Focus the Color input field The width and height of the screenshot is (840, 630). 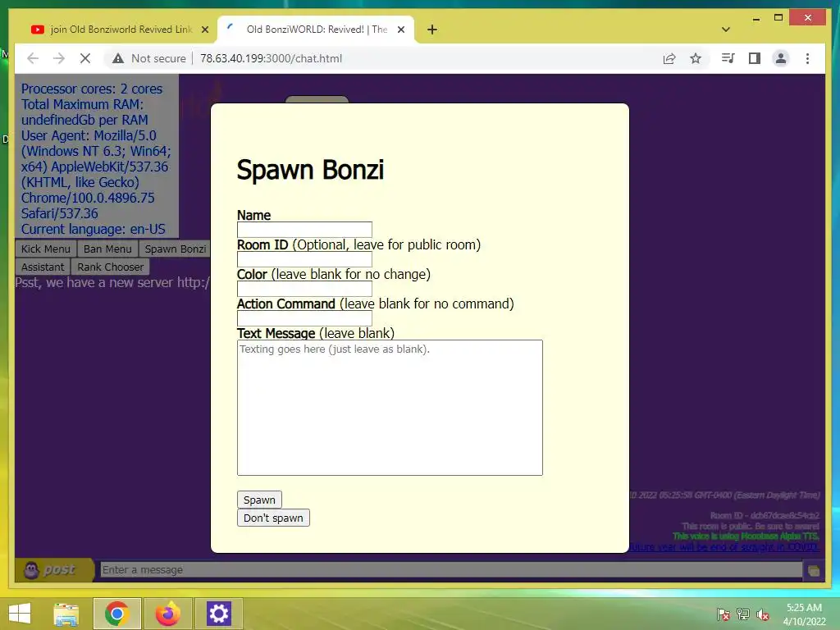click(x=304, y=288)
